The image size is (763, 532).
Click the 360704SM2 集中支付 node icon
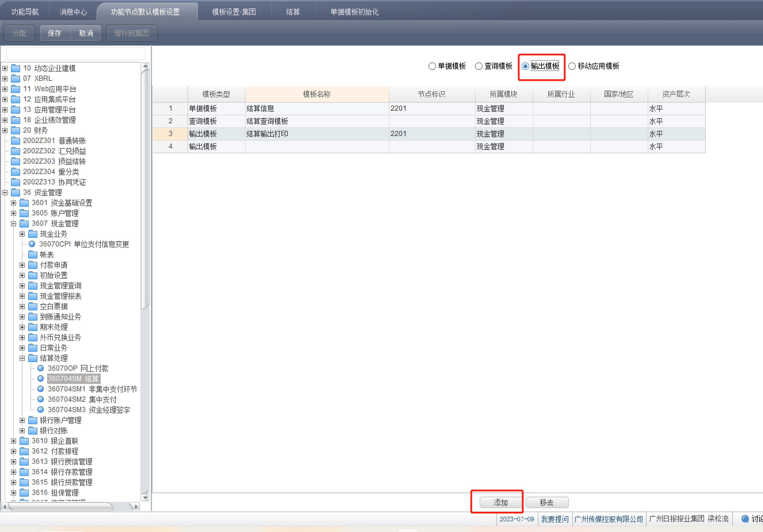point(41,399)
